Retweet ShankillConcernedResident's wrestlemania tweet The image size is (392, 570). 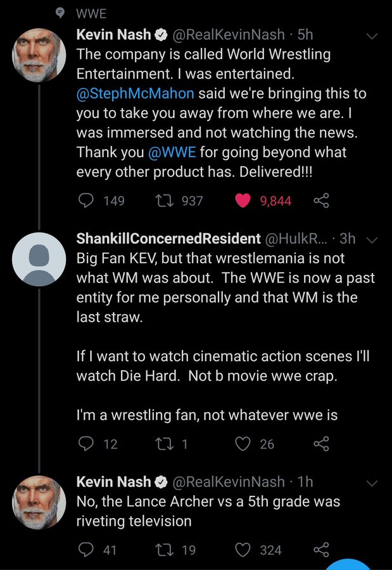point(163,444)
